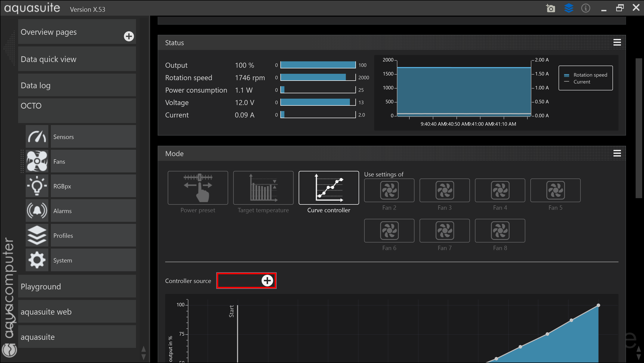Open the Mode panel hamburger menu
Image resolution: width=644 pixels, height=363 pixels.
(617, 153)
